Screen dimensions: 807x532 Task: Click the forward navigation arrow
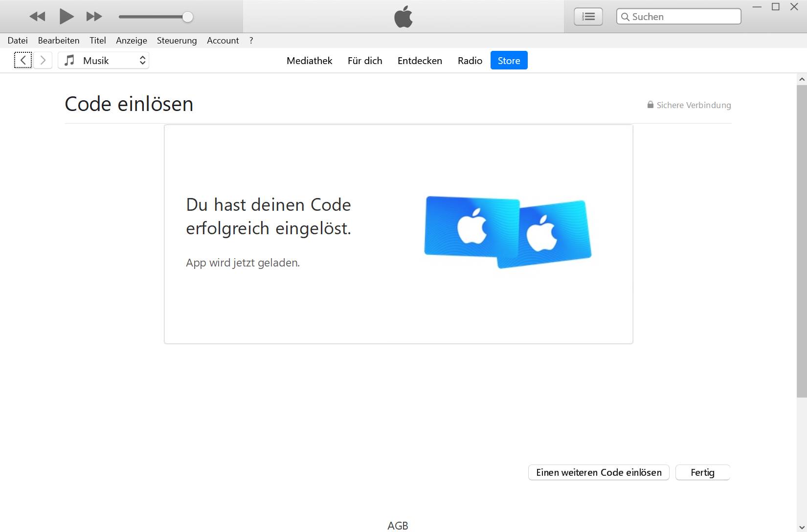pos(43,60)
